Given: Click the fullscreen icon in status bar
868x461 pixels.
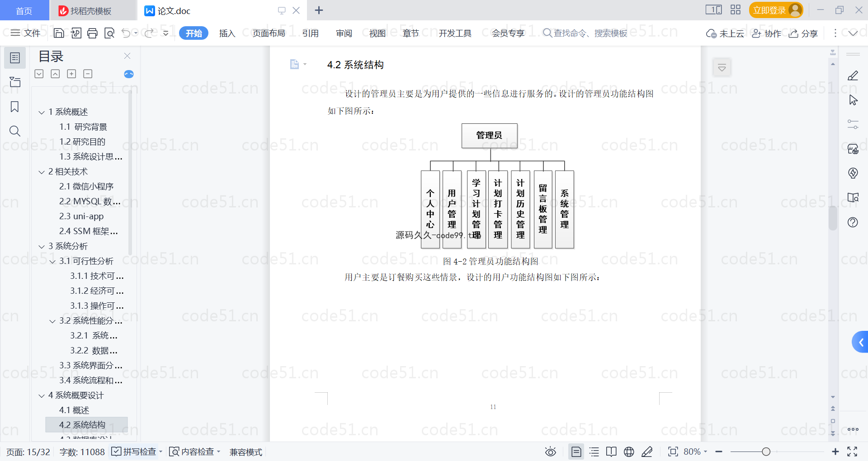Looking at the screenshot, I should click(852, 452).
